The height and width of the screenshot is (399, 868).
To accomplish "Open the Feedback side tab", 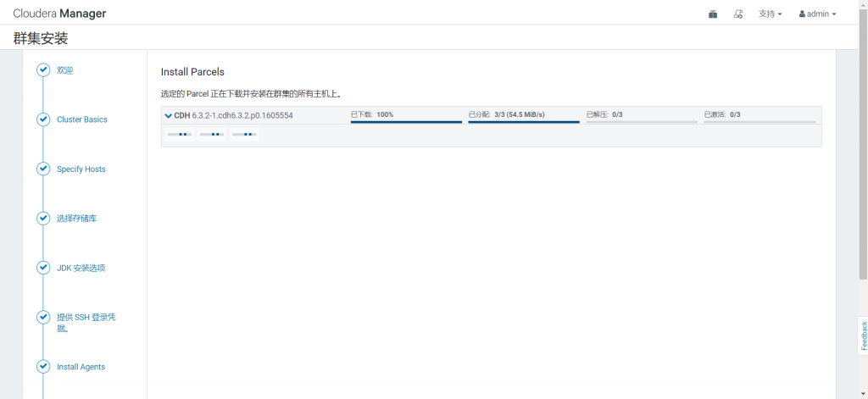I will [863, 335].
